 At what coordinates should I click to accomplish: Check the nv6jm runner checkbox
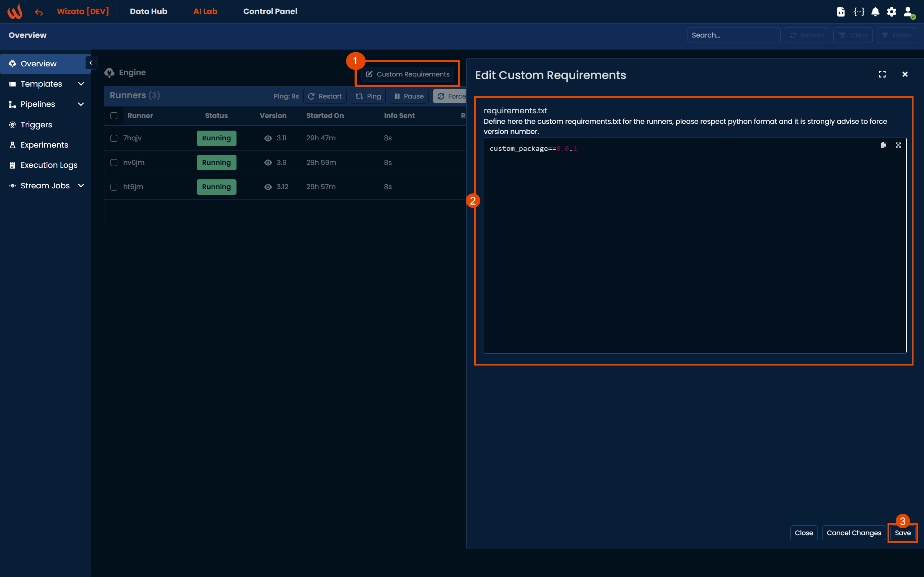[114, 163]
